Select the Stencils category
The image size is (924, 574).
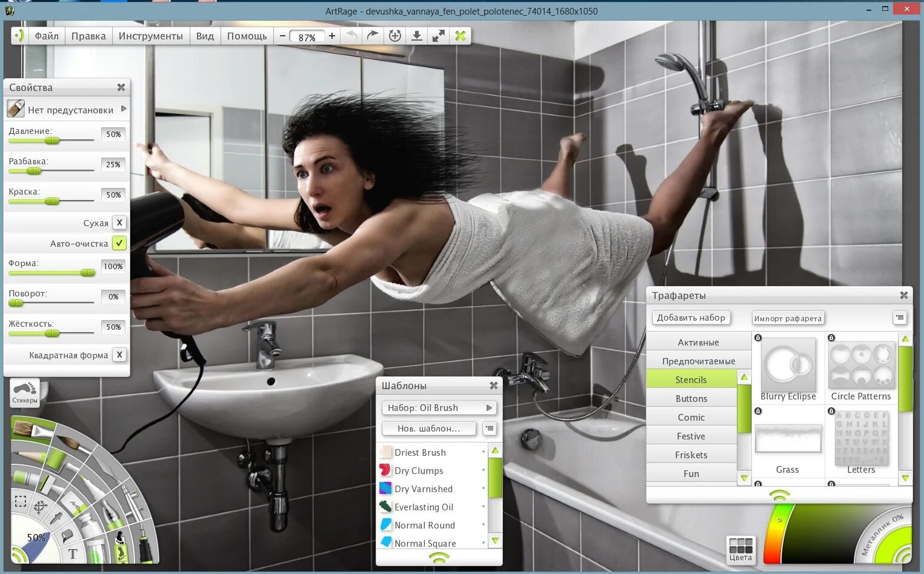(x=691, y=379)
